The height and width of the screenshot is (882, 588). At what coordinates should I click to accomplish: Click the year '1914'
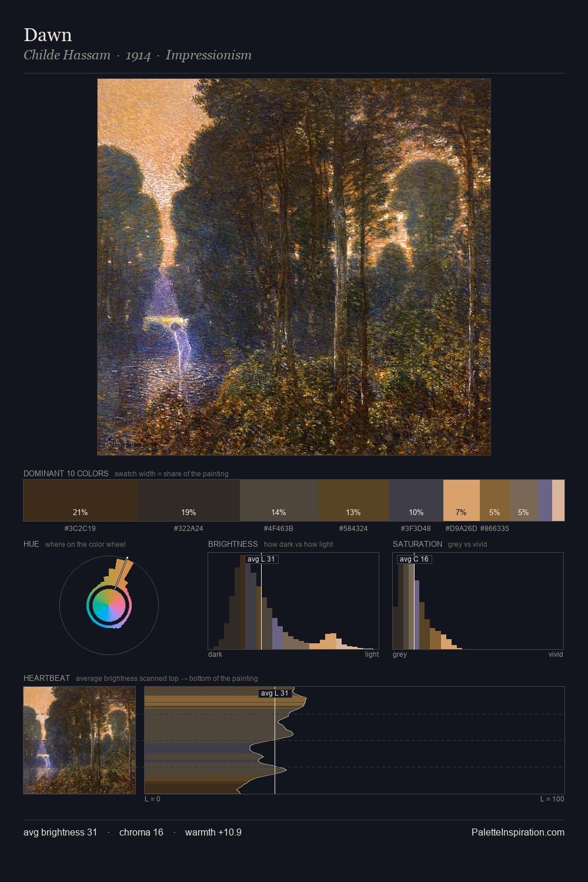pyautogui.click(x=138, y=55)
